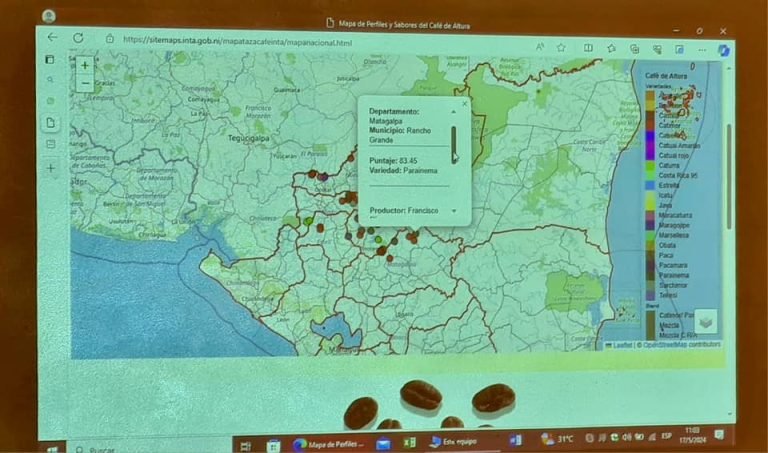The image size is (768, 453).
Task: Click the 'Catuai rojo' legend label
Action: pos(673,156)
